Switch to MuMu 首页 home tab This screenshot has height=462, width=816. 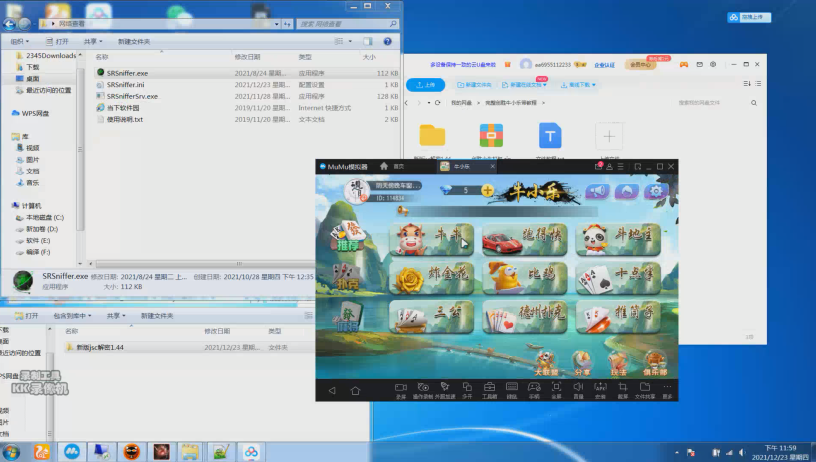(x=392, y=166)
